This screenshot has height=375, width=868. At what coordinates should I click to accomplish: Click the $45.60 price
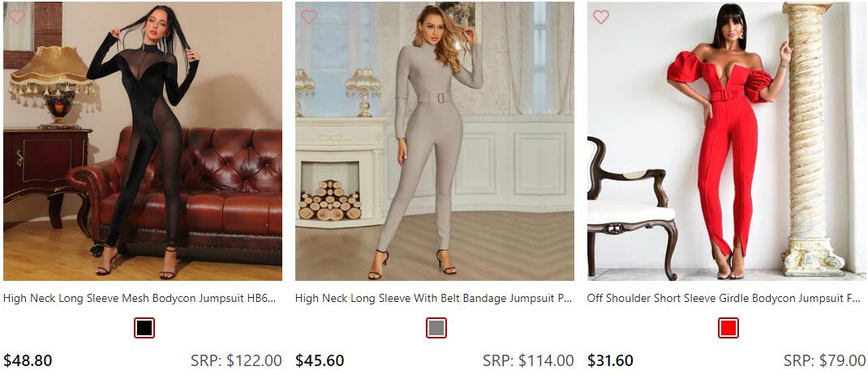[x=320, y=360]
